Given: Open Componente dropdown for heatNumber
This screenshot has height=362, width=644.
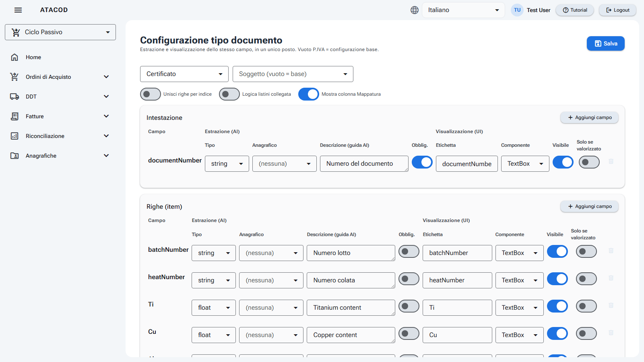Looking at the screenshot, I should pyautogui.click(x=520, y=280).
